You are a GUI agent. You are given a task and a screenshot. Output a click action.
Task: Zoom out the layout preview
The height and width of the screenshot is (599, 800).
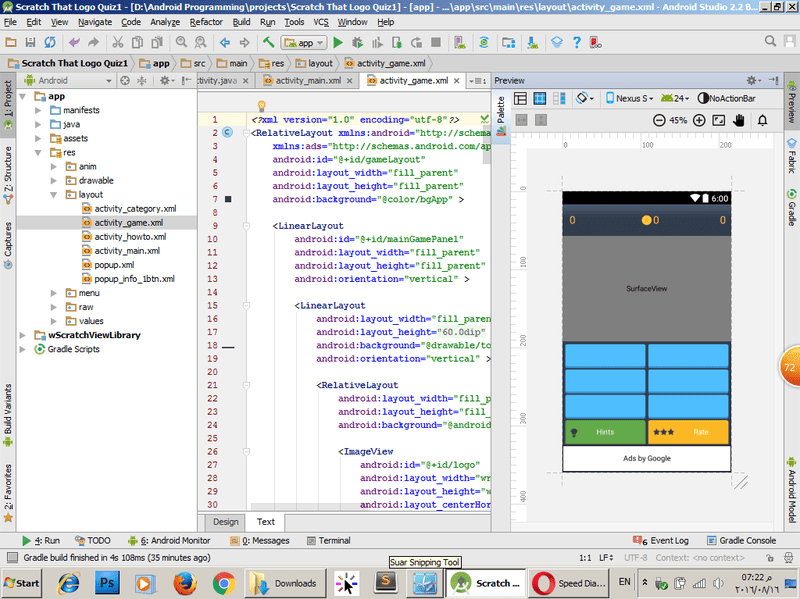tap(659, 120)
